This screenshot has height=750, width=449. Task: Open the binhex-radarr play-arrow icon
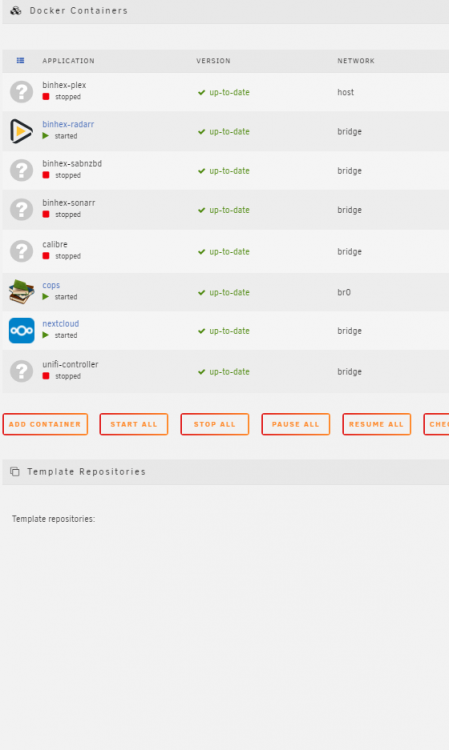[22, 131]
